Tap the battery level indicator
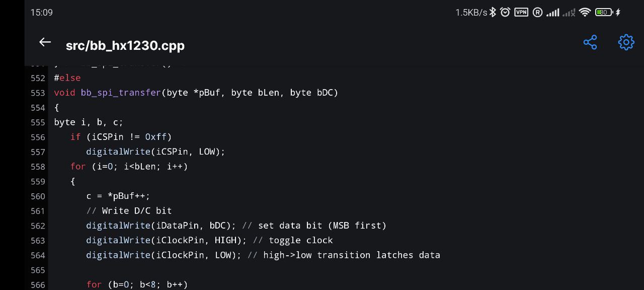The height and width of the screenshot is (290, 644). tap(603, 12)
